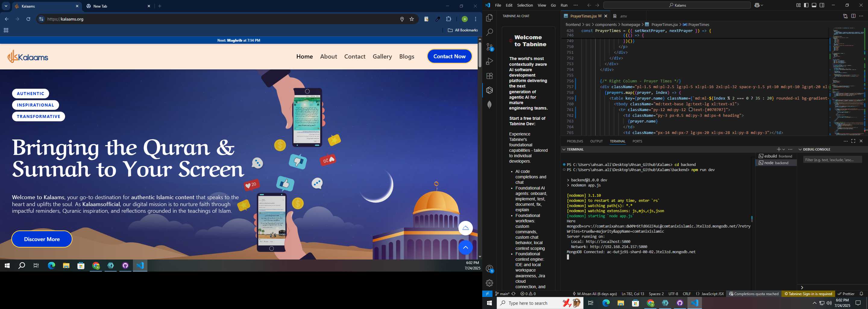The image size is (868, 309).
Task: Open the Extensions view in VS Code
Action: click(x=489, y=76)
